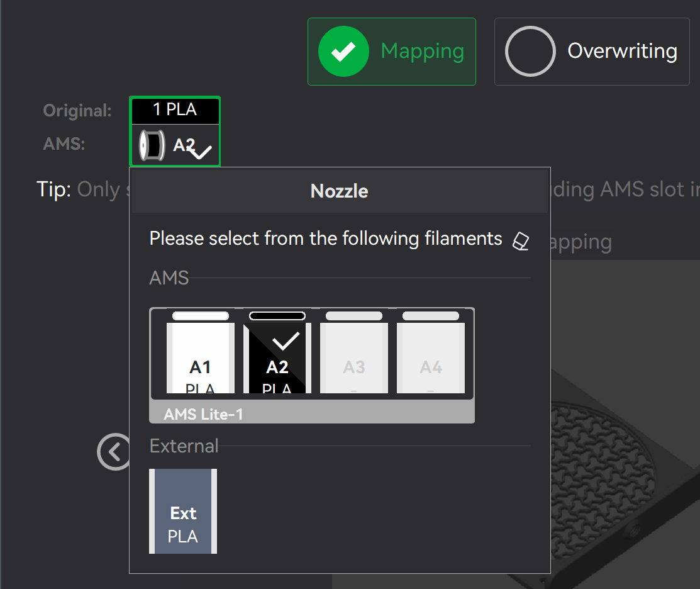Go back with the circled left arrow
Viewport: 700px width, 589px height.
[114, 452]
